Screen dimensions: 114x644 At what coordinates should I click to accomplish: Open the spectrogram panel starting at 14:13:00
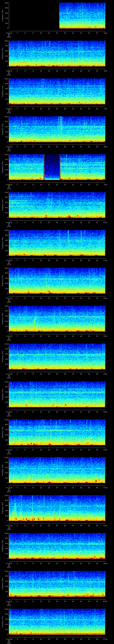coord(57,356)
